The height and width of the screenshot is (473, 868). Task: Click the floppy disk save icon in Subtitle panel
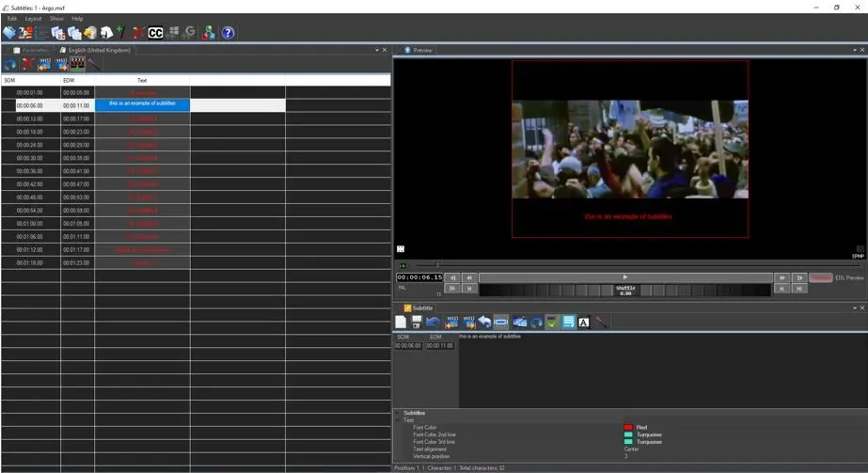click(x=417, y=323)
